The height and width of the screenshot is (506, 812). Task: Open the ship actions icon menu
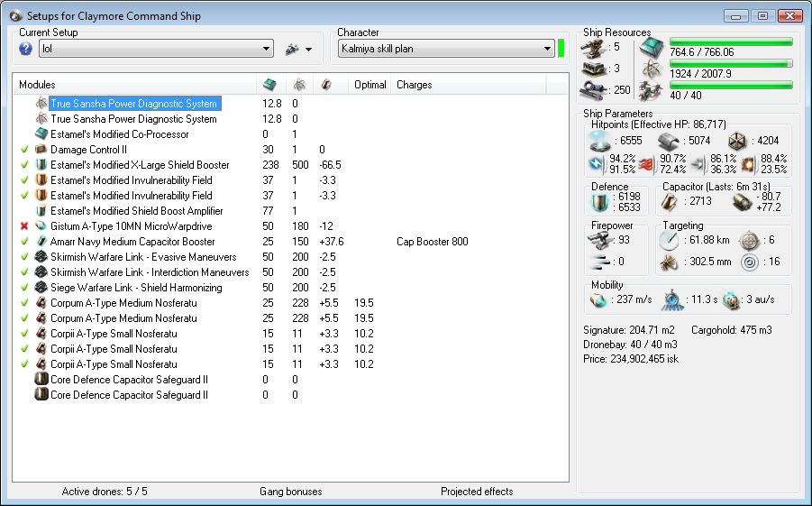[292, 49]
